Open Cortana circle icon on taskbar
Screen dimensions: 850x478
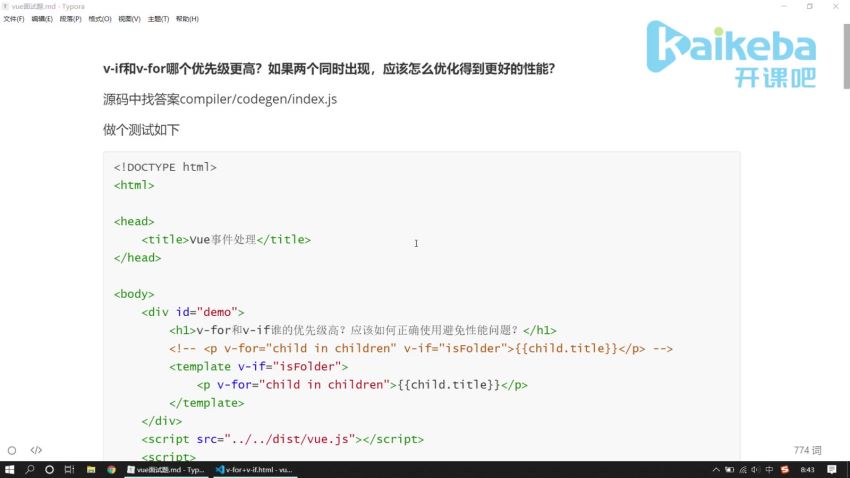point(49,469)
